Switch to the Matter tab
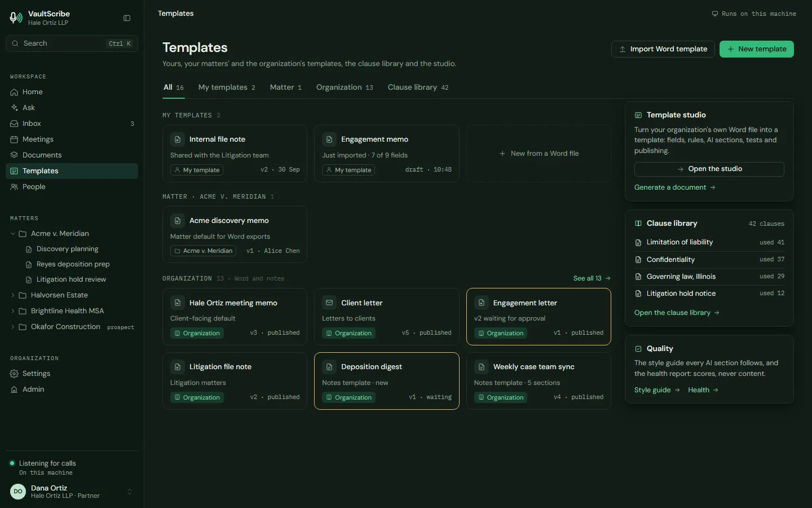 click(286, 87)
